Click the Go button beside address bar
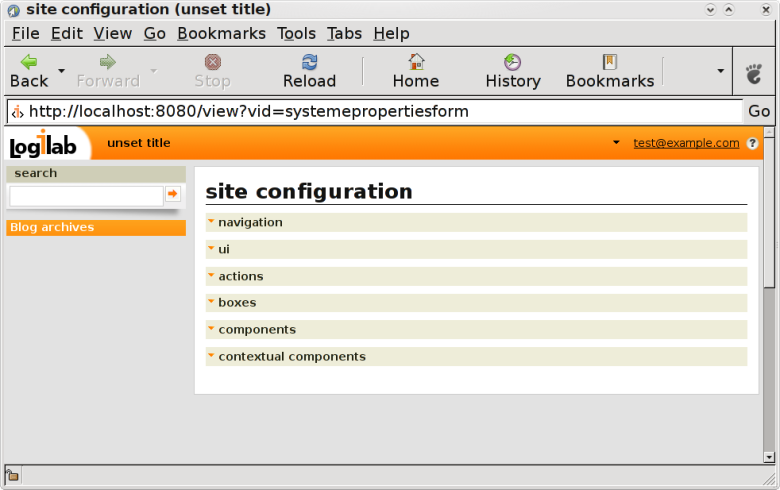 759,111
